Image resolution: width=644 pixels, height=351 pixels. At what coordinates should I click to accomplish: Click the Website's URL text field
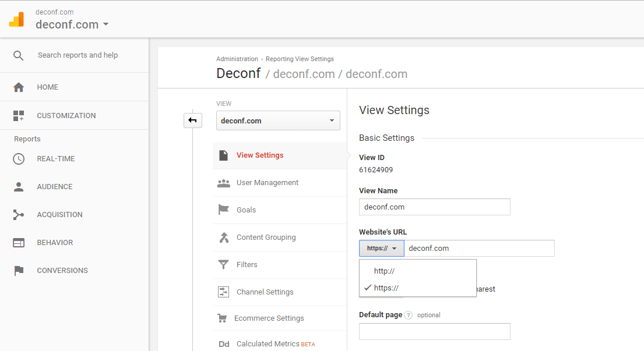(479, 249)
